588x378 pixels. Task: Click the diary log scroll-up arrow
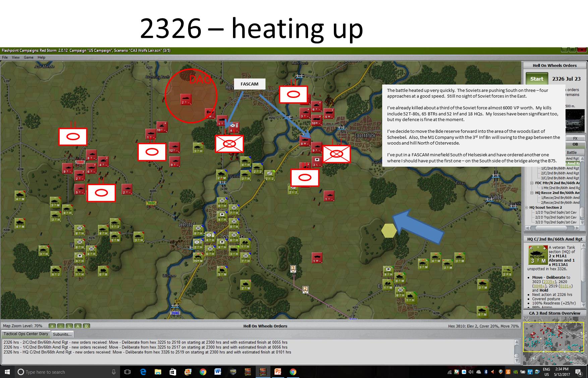517,342
